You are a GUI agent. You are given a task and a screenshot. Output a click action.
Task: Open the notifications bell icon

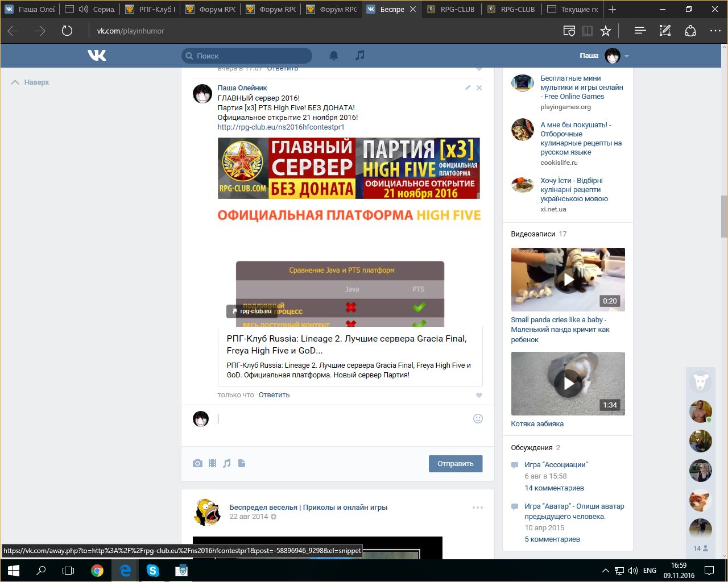pos(334,55)
